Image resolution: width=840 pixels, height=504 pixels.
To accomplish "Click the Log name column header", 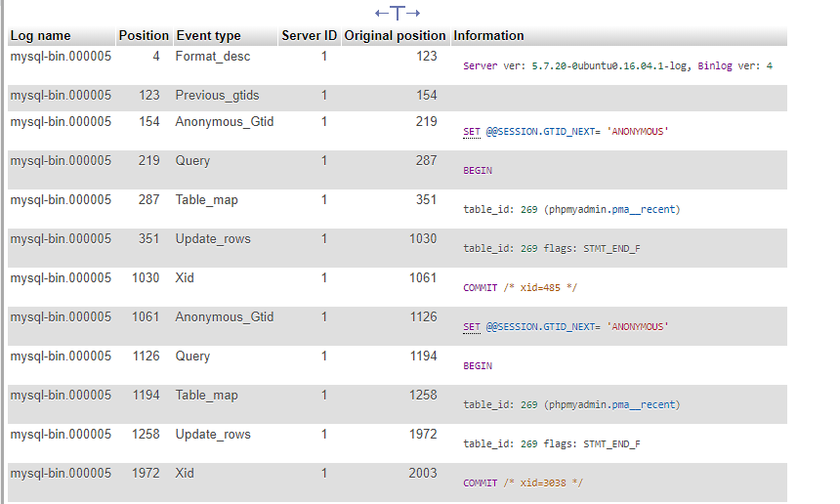I will [40, 36].
